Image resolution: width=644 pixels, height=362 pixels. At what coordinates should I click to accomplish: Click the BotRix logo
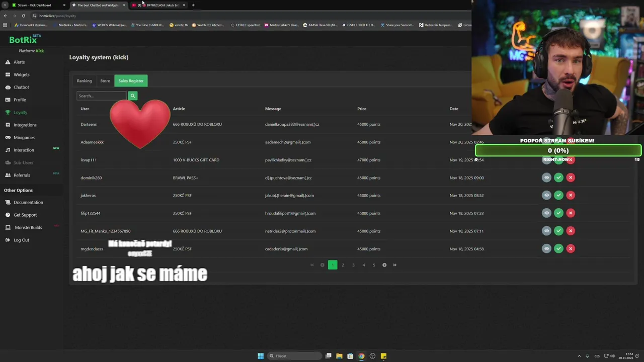[x=25, y=39]
